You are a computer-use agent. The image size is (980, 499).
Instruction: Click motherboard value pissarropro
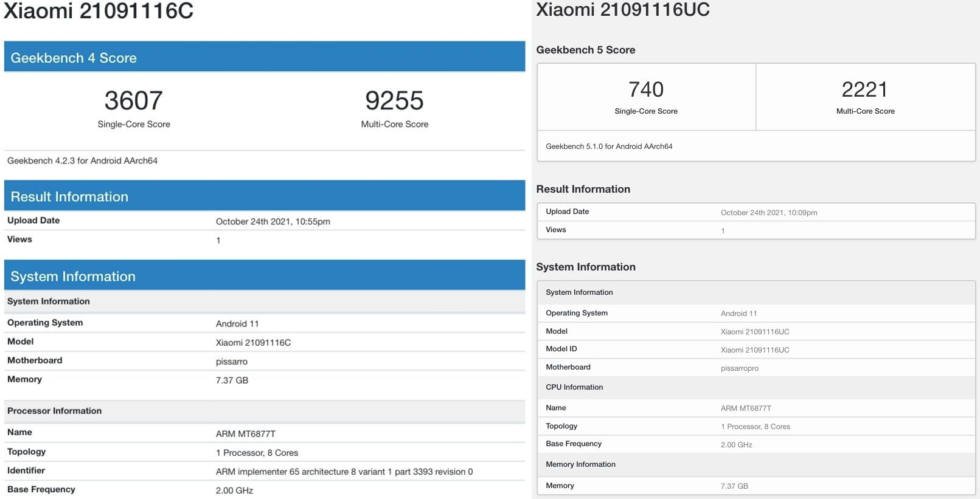tap(740, 368)
